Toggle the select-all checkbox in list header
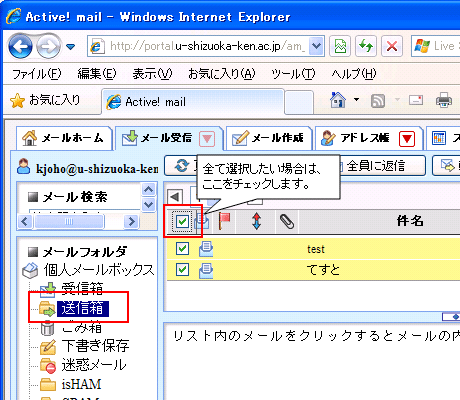The width and height of the screenshot is (460, 400). pyautogui.click(x=182, y=221)
